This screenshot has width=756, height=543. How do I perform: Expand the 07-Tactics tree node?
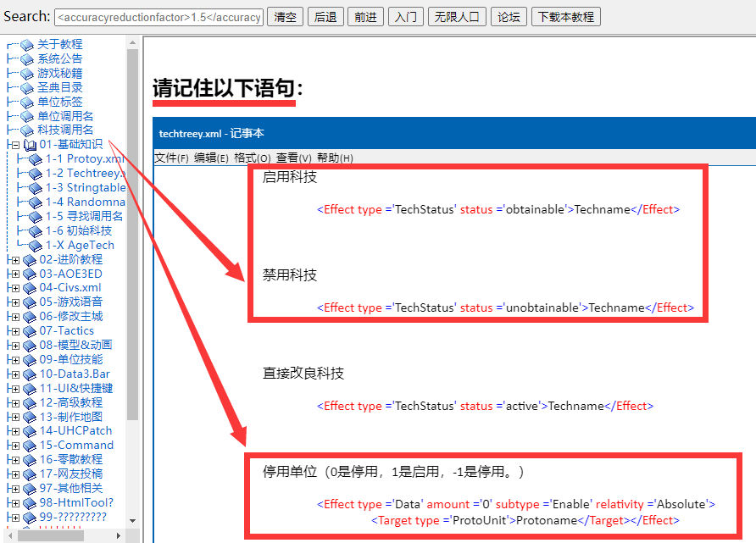15,331
